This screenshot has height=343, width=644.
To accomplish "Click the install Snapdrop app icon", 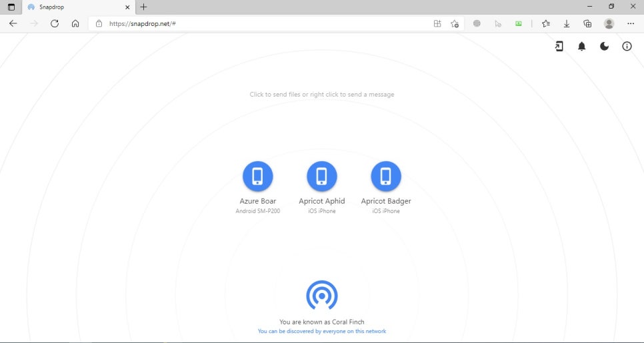I will tap(559, 47).
